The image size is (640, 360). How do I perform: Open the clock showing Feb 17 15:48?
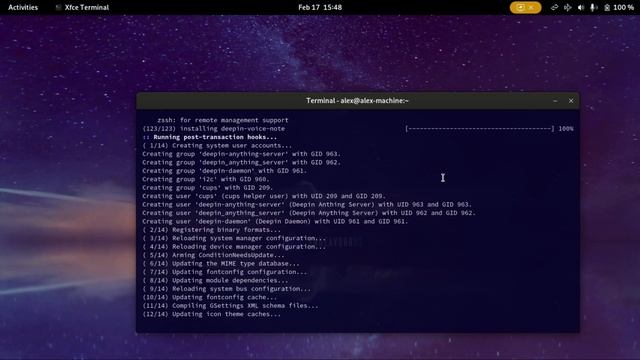pos(320,7)
